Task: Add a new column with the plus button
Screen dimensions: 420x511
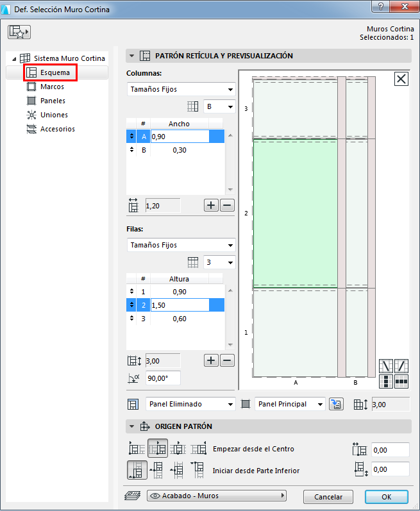Action: [x=211, y=205]
